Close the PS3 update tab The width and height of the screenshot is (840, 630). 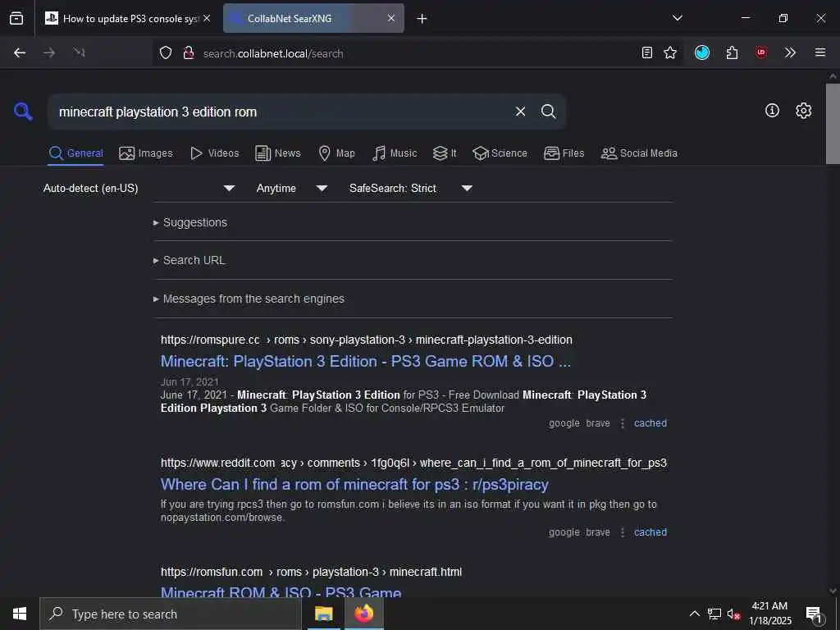tap(207, 18)
